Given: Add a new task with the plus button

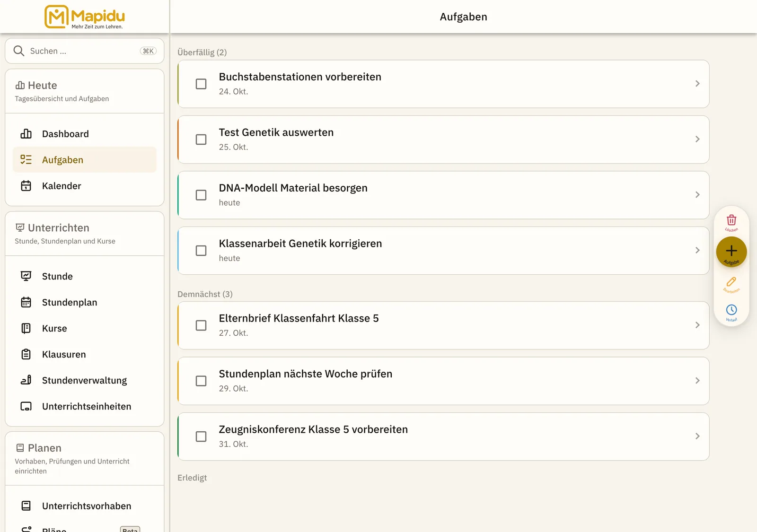Looking at the screenshot, I should click(x=731, y=252).
